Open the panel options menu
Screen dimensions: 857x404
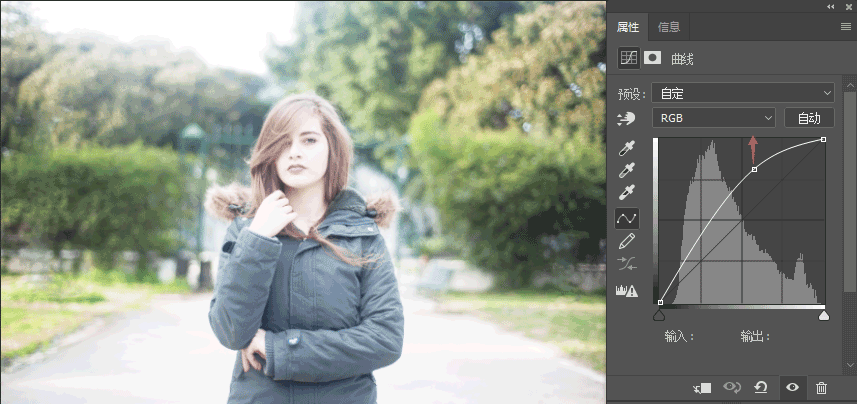846,26
